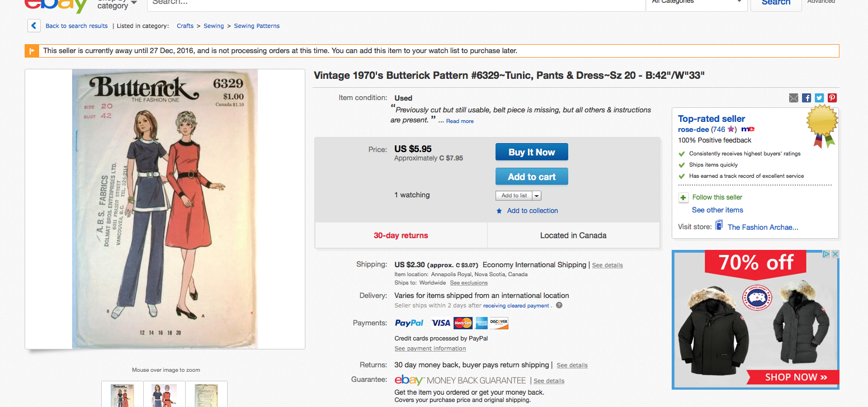Share listing on Twitter icon
The image size is (868, 407).
click(x=819, y=98)
